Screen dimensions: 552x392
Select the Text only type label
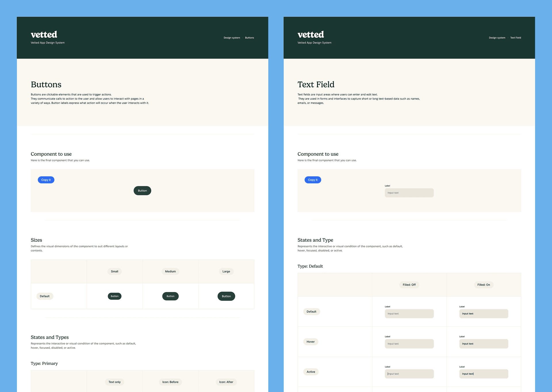click(114, 382)
